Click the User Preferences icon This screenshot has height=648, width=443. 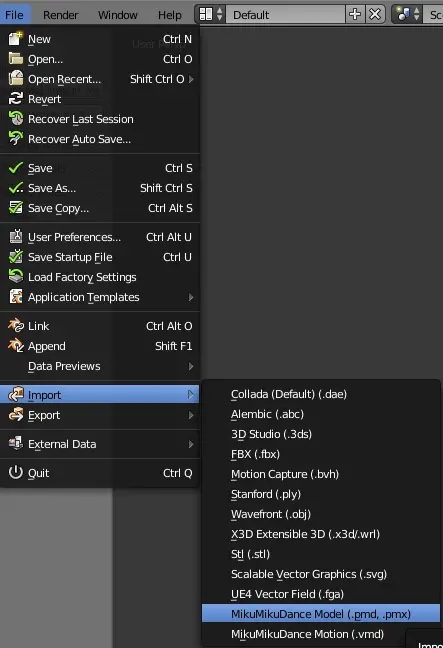16,237
